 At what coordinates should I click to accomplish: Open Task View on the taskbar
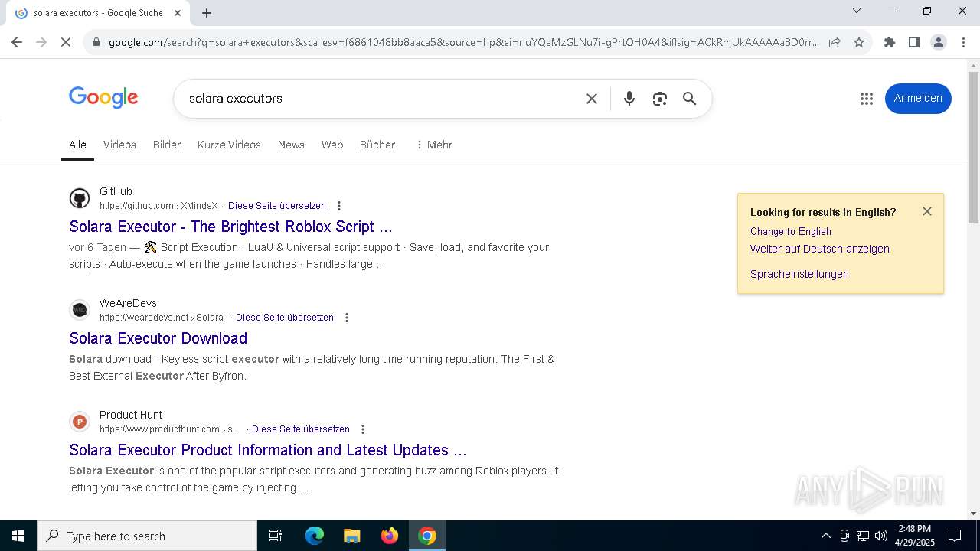276,536
